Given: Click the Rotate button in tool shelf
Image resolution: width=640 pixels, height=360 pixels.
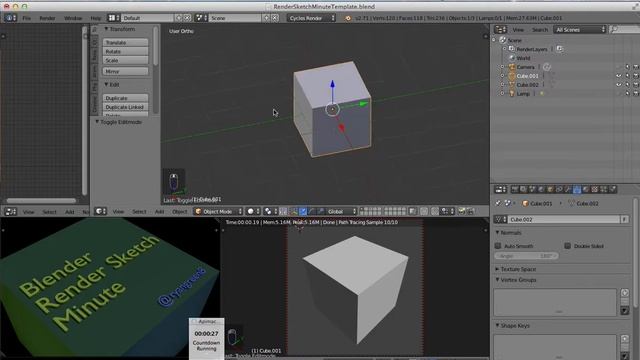Looking at the screenshot, I should 125,51.
